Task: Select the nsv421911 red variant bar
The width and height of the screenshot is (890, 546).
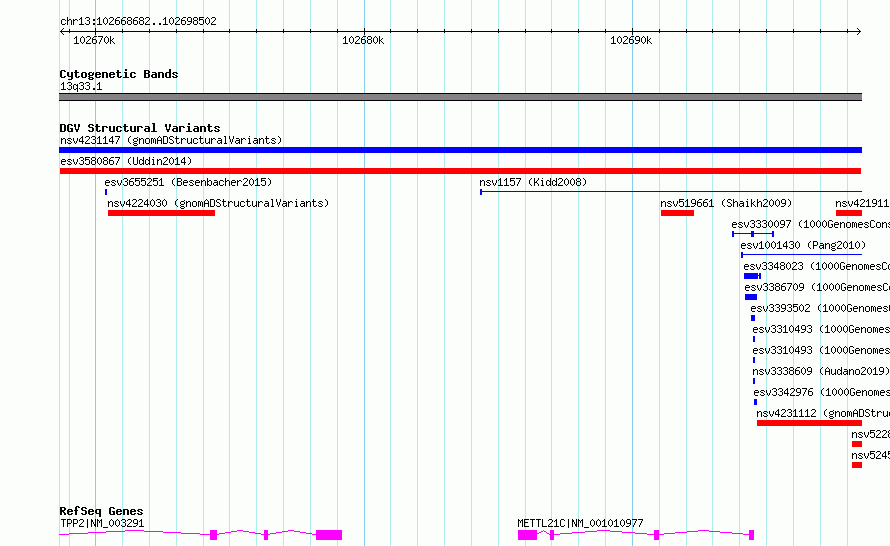Action: click(849, 213)
